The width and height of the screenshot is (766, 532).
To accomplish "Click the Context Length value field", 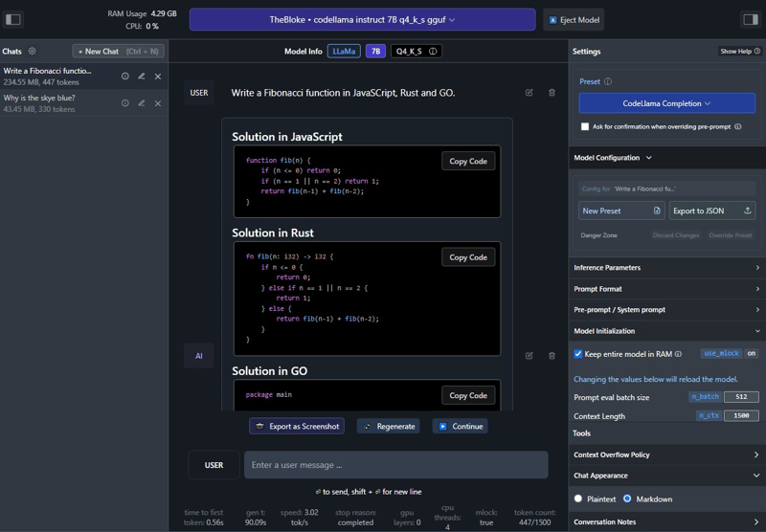I will [x=741, y=415].
